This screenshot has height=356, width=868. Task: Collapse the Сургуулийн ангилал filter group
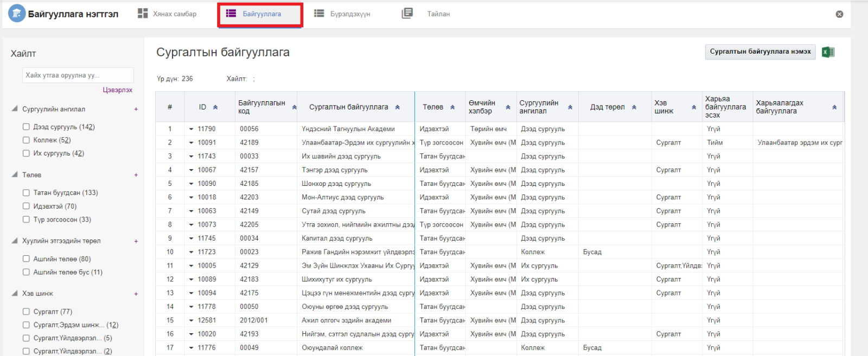(x=15, y=109)
